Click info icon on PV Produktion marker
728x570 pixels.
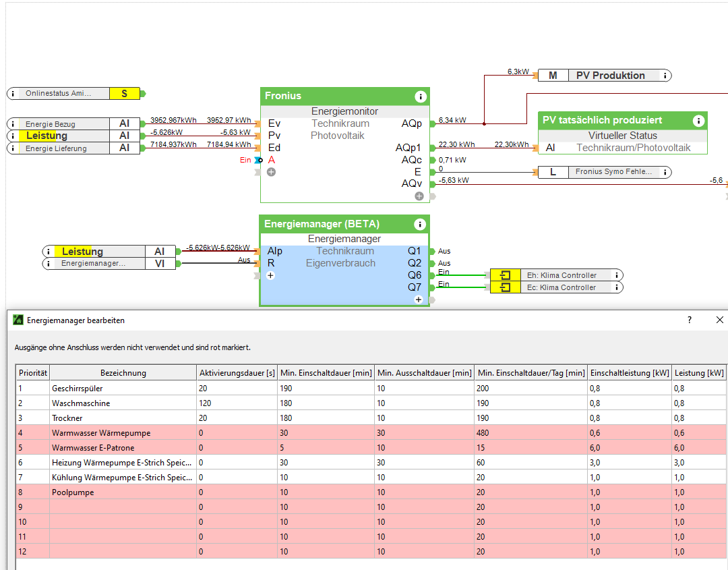665,76
